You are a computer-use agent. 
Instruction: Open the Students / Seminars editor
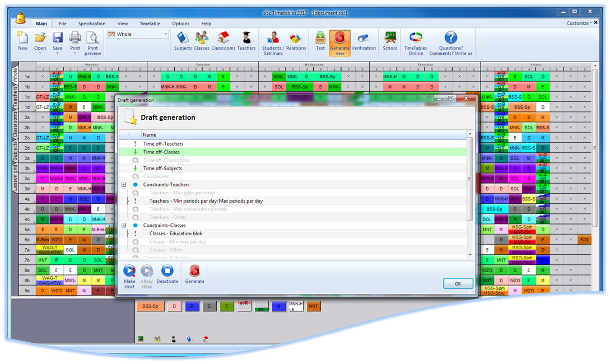(272, 43)
